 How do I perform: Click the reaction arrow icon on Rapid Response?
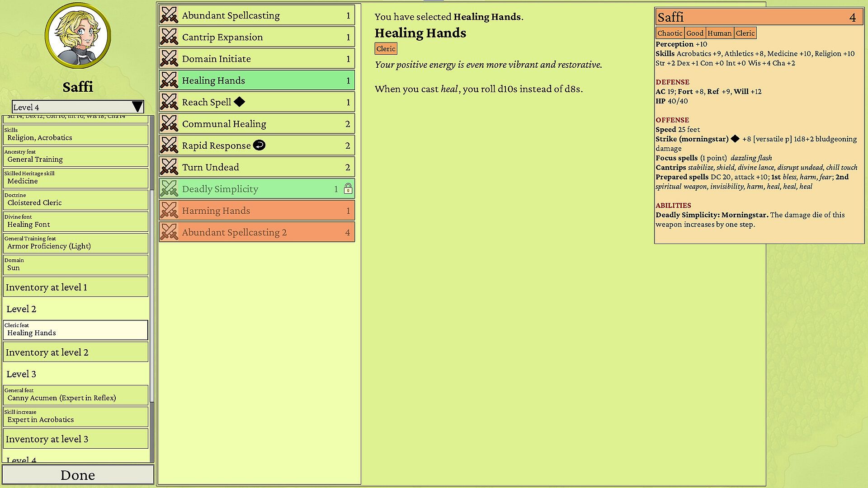pos(259,145)
